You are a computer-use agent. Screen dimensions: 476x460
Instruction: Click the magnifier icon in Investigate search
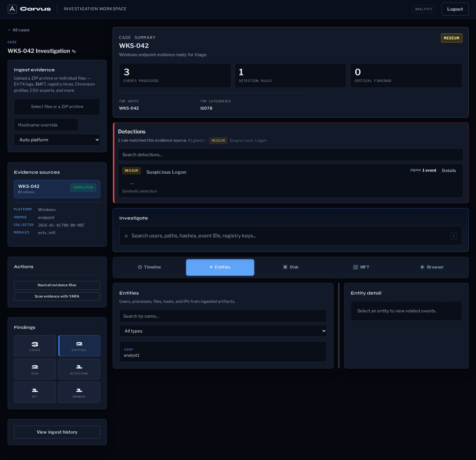[x=126, y=236]
